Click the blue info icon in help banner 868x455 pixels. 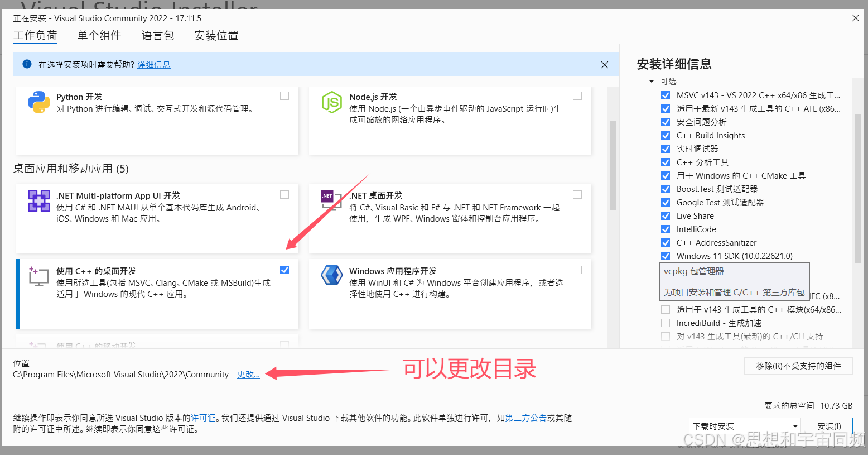27,64
